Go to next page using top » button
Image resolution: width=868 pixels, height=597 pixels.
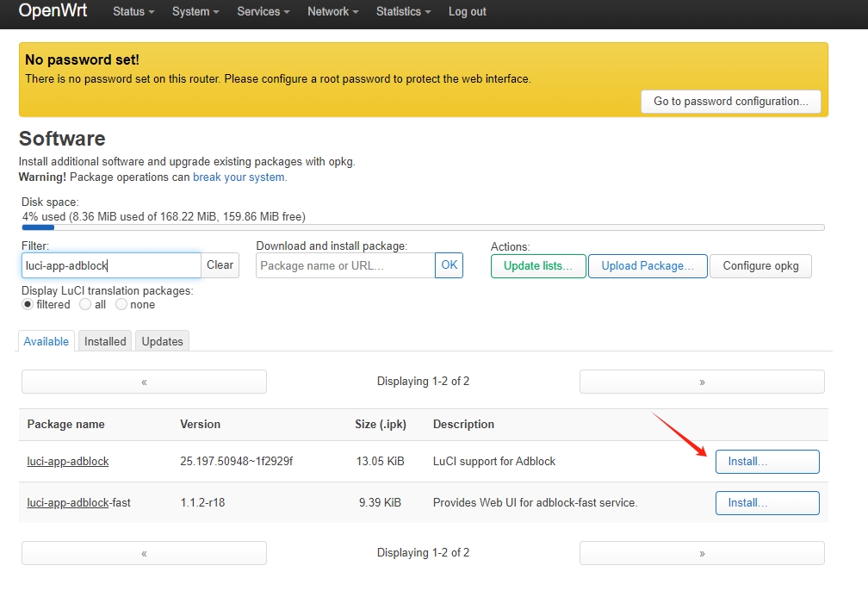point(702,382)
